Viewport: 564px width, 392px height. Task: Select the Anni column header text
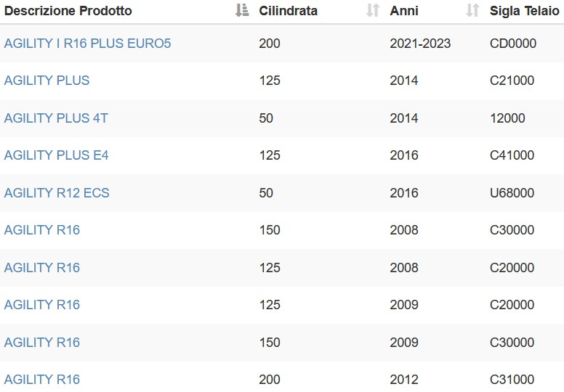[404, 11]
